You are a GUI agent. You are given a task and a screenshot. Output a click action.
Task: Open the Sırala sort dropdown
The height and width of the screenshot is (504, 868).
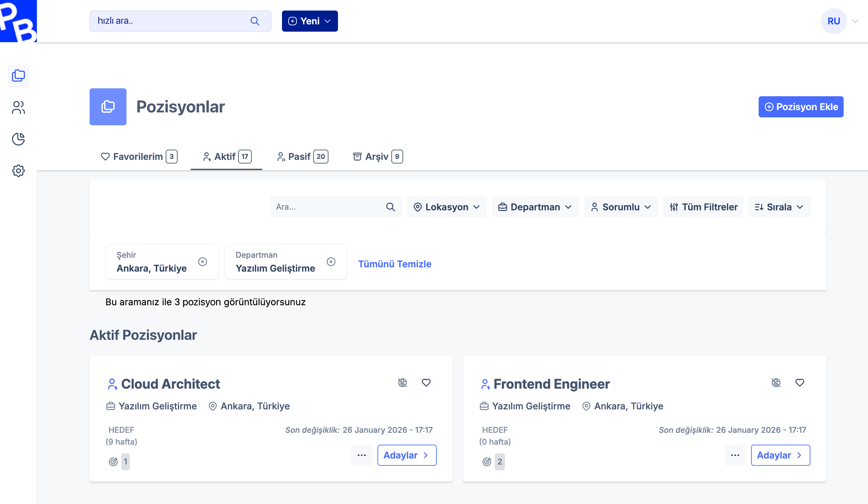point(779,207)
